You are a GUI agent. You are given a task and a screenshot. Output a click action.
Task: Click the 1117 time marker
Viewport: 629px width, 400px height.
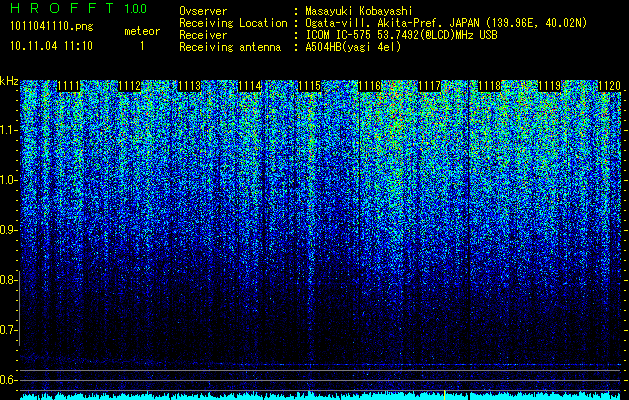tap(430, 86)
